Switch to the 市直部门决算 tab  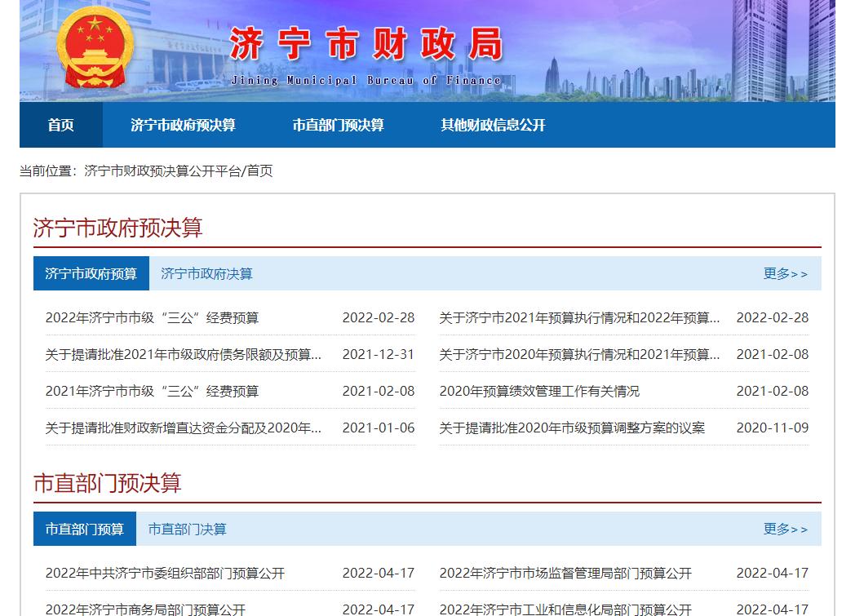pos(188,529)
